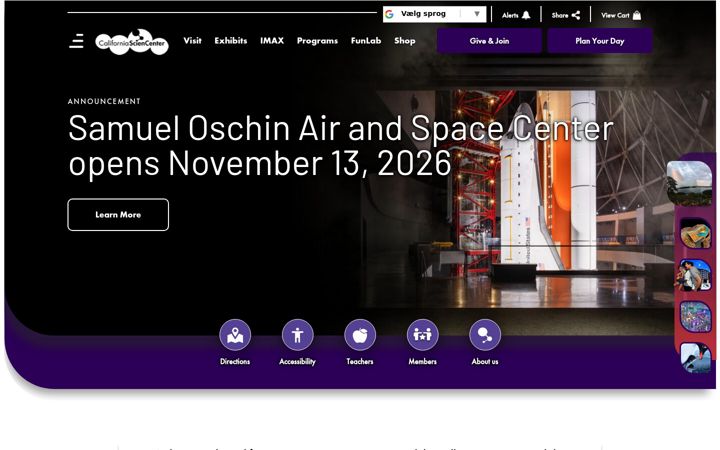Select the bottom blue slide thumbnail
The height and width of the screenshot is (450, 720).
pos(696,357)
